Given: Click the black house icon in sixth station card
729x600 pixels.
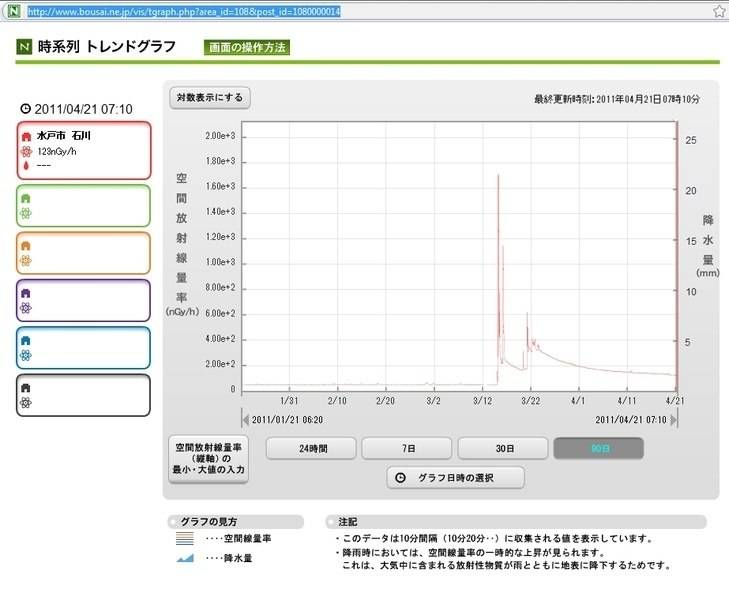Looking at the screenshot, I should click(26, 388).
